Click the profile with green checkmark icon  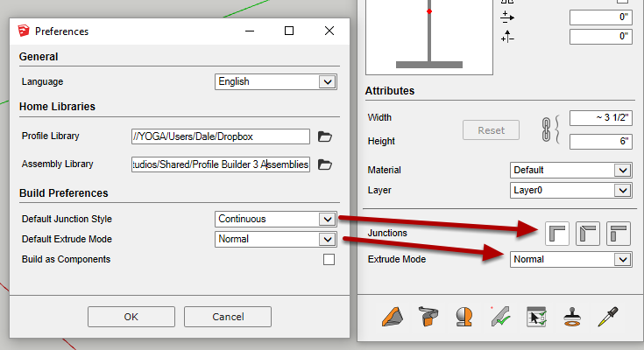click(x=499, y=316)
